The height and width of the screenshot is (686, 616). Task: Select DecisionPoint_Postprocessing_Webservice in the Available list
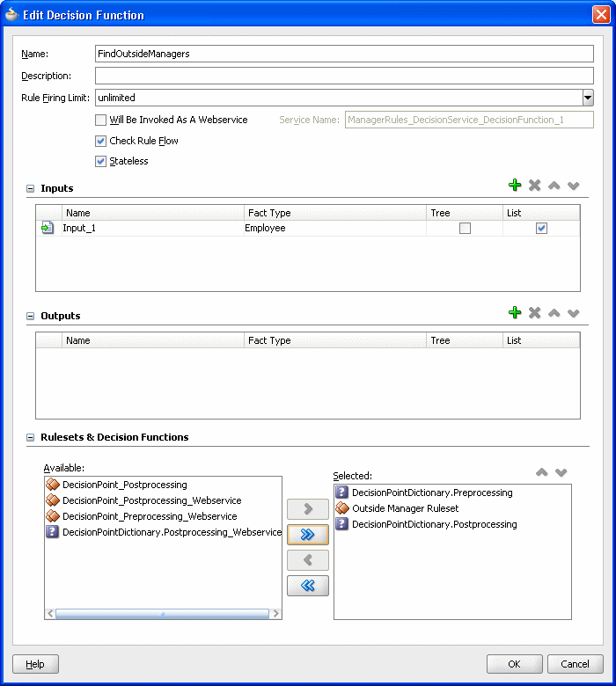coord(152,500)
